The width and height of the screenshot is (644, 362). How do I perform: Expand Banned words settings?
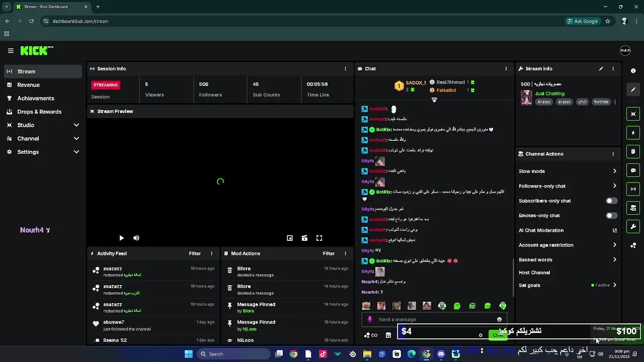(568, 260)
